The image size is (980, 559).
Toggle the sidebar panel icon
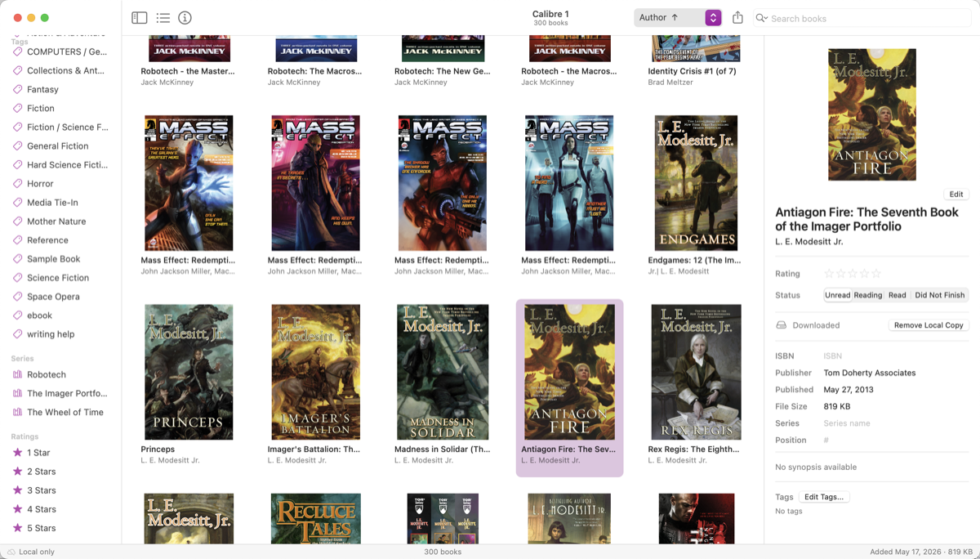[x=140, y=17]
